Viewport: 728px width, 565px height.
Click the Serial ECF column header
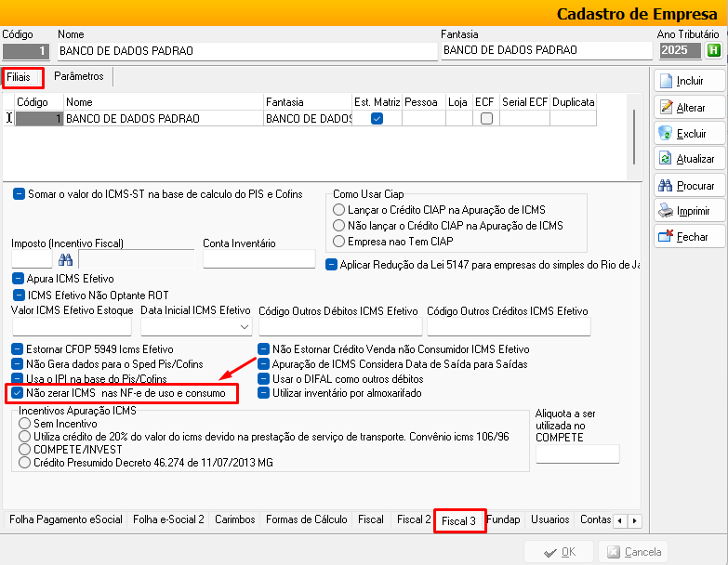(x=524, y=102)
